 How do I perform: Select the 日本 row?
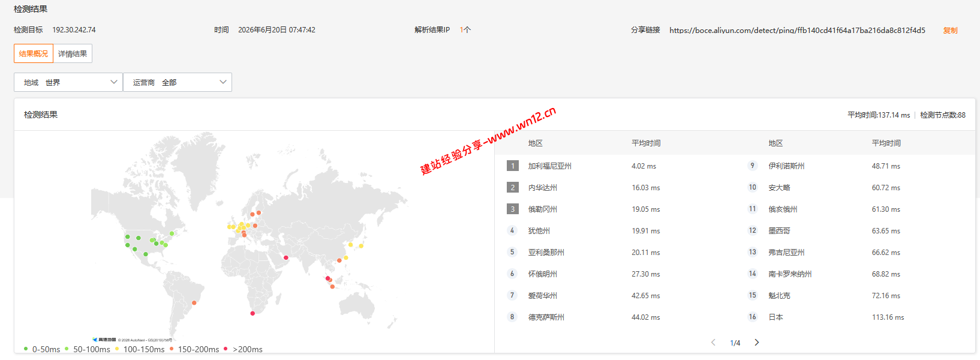click(x=855, y=317)
